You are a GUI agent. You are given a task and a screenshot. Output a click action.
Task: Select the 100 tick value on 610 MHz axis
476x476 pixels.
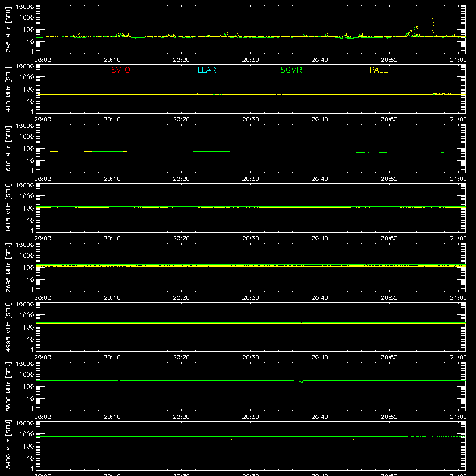[x=29, y=149]
